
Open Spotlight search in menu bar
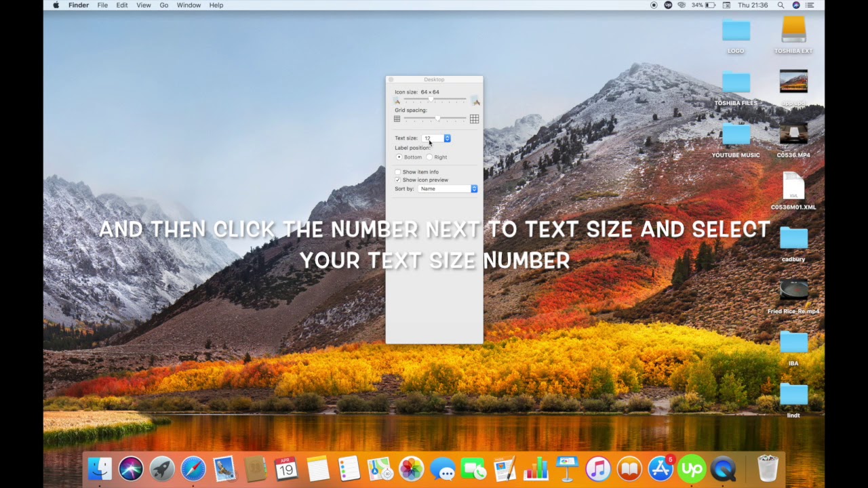(781, 5)
